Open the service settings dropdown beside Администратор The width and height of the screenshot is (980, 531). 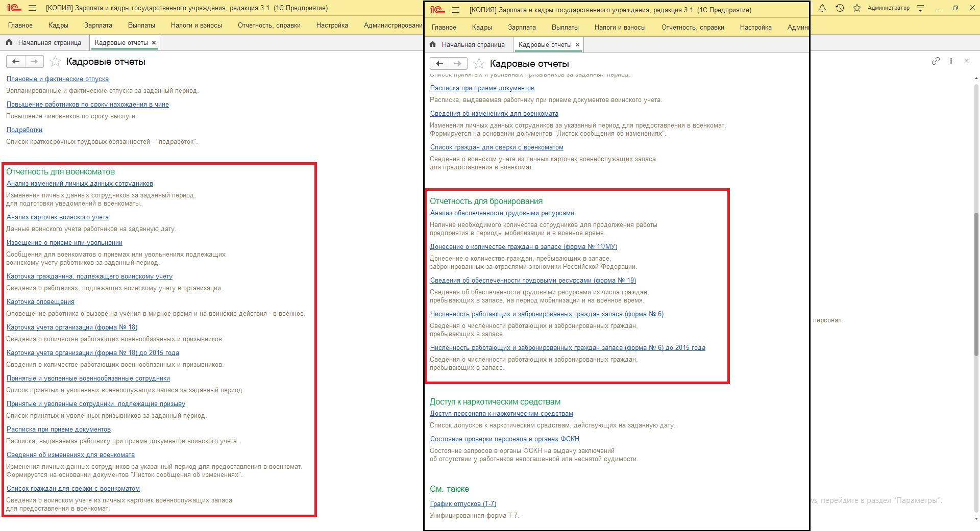pyautogui.click(x=920, y=8)
